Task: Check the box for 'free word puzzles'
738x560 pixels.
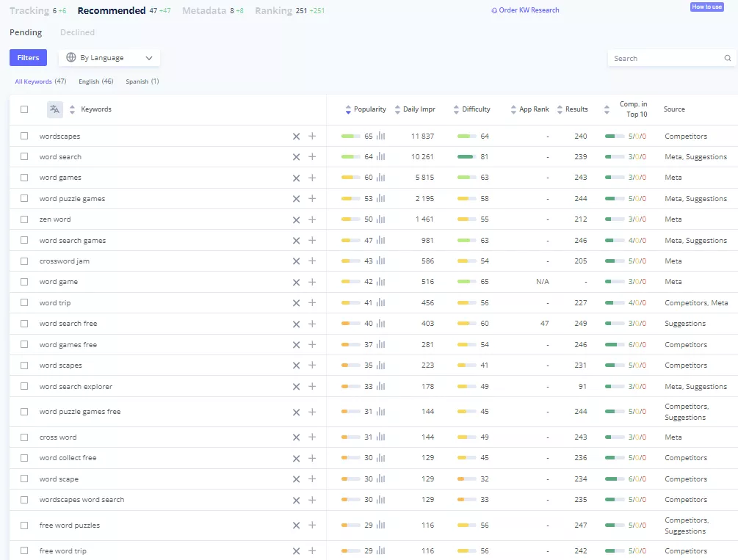Action: tap(24, 526)
